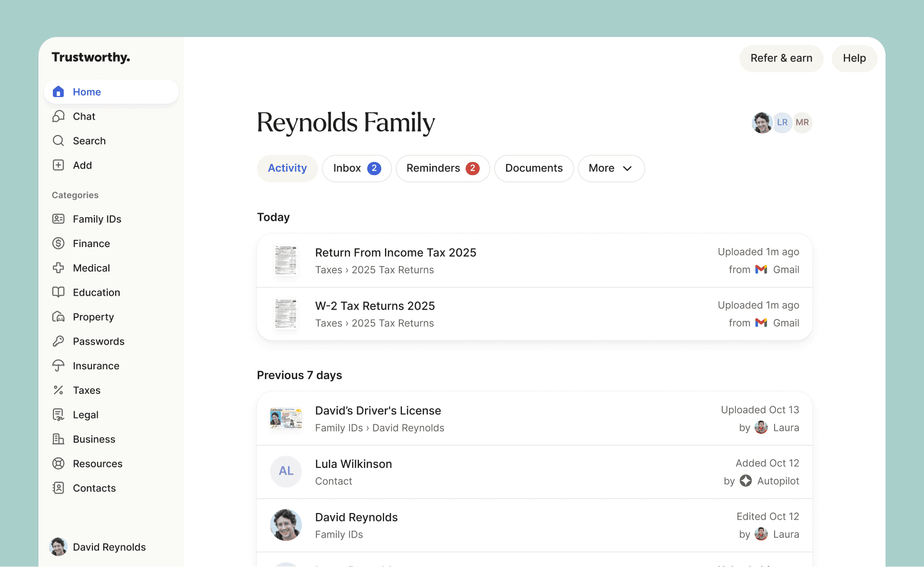Image resolution: width=924 pixels, height=567 pixels.
Task: Click the Insurance umbrella icon
Action: click(x=58, y=365)
